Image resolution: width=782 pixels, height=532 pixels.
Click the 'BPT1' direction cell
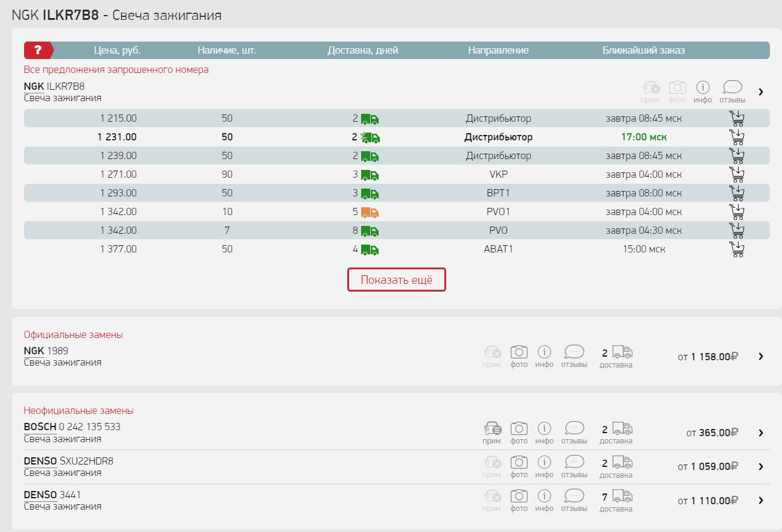pyautogui.click(x=499, y=193)
